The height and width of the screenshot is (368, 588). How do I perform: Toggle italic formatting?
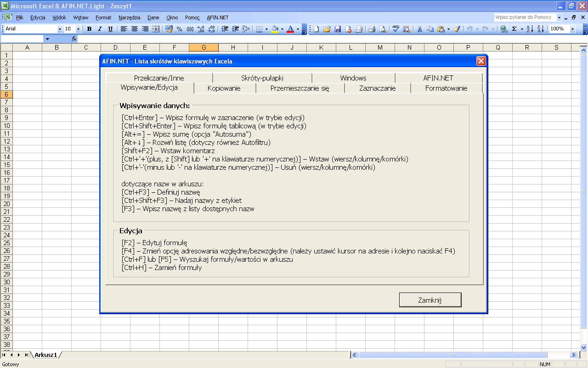click(x=100, y=29)
